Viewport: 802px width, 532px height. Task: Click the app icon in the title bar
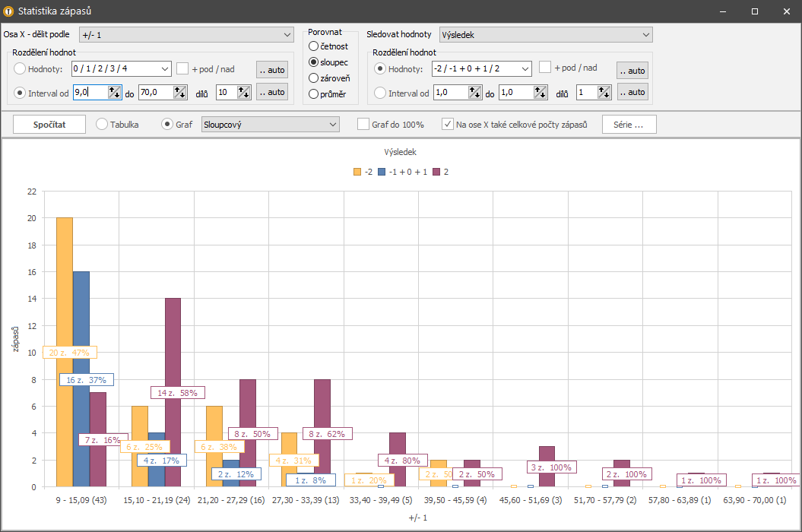pos(8,11)
